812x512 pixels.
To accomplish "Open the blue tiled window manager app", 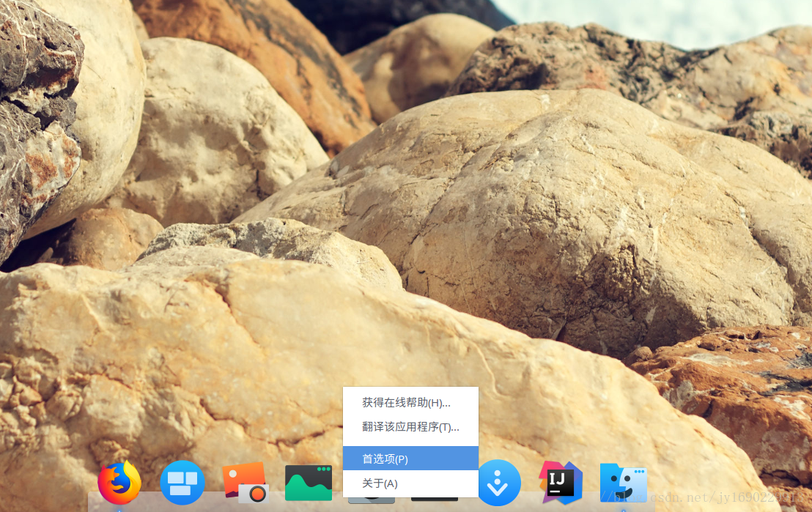I will pos(182,483).
